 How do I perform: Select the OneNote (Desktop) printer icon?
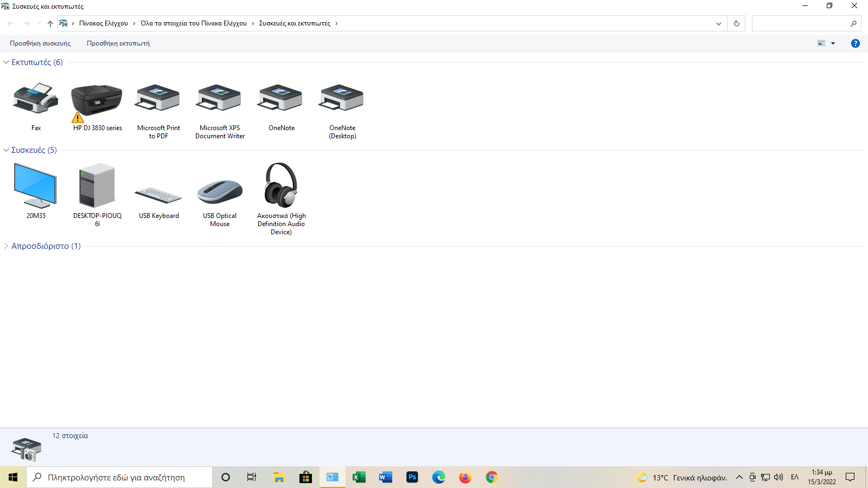point(342,98)
